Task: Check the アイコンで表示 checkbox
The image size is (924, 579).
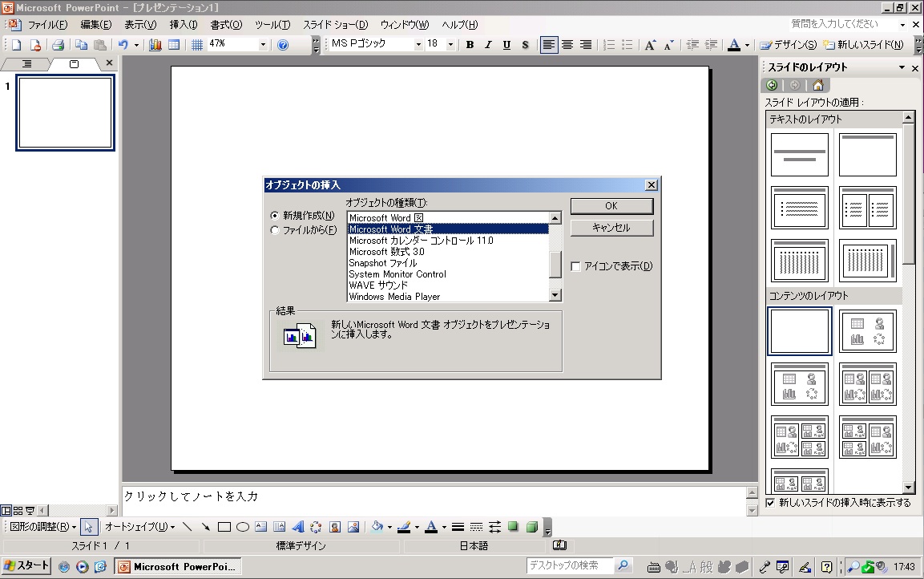Action: click(575, 266)
